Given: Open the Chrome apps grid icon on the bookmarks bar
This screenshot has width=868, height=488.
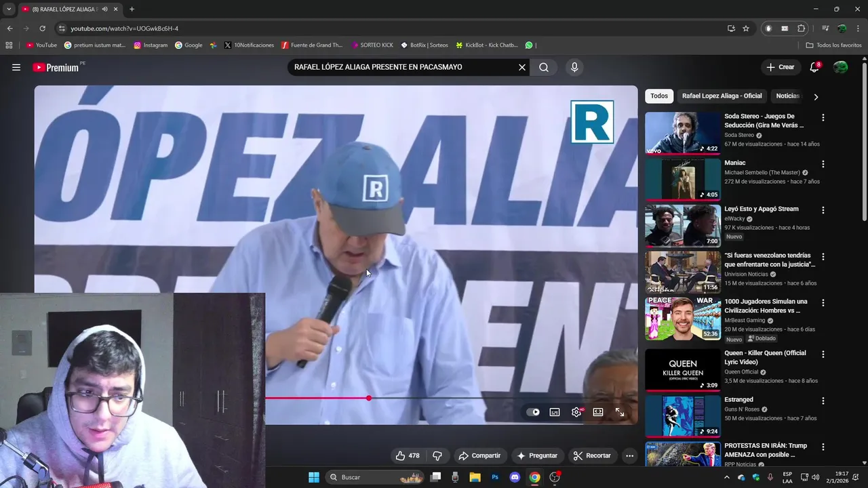Looking at the screenshot, I should point(9,45).
